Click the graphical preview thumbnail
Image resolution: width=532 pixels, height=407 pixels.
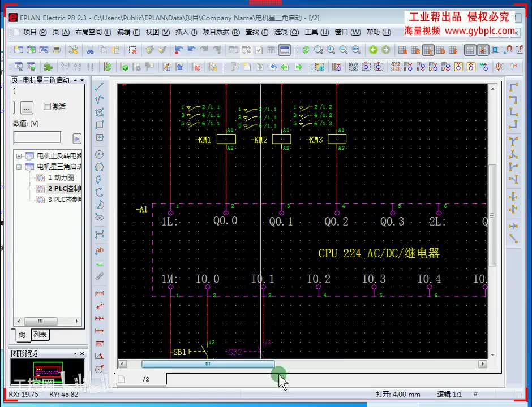pos(48,373)
